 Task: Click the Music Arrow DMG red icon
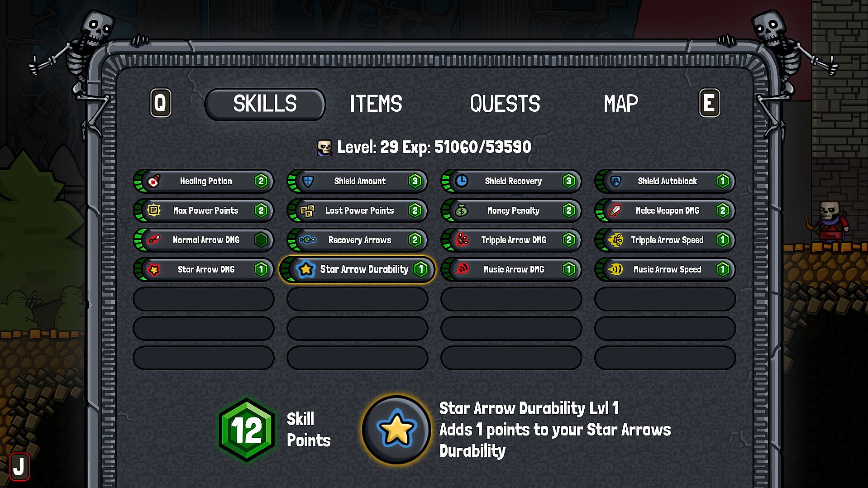point(462,269)
